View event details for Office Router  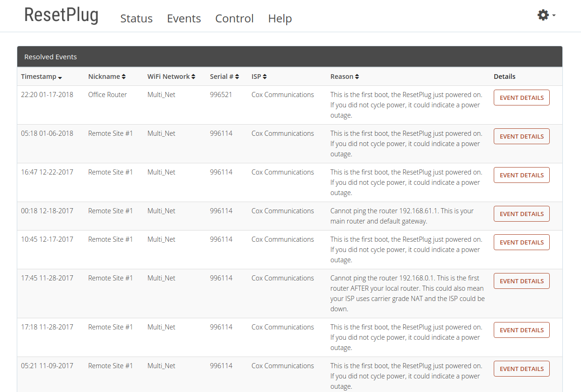[521, 98]
